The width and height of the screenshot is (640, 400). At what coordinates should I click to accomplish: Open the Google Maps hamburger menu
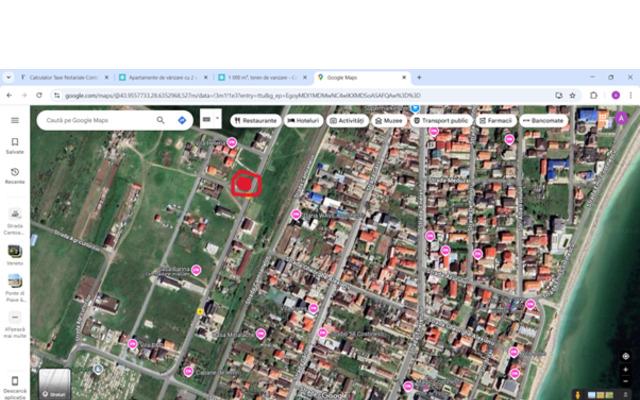pyautogui.click(x=14, y=120)
